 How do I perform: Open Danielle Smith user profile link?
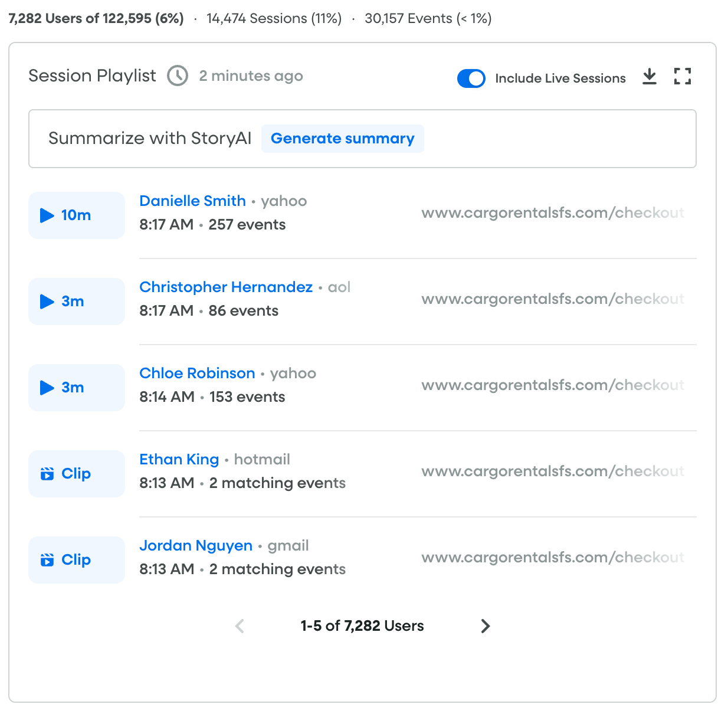pos(192,201)
